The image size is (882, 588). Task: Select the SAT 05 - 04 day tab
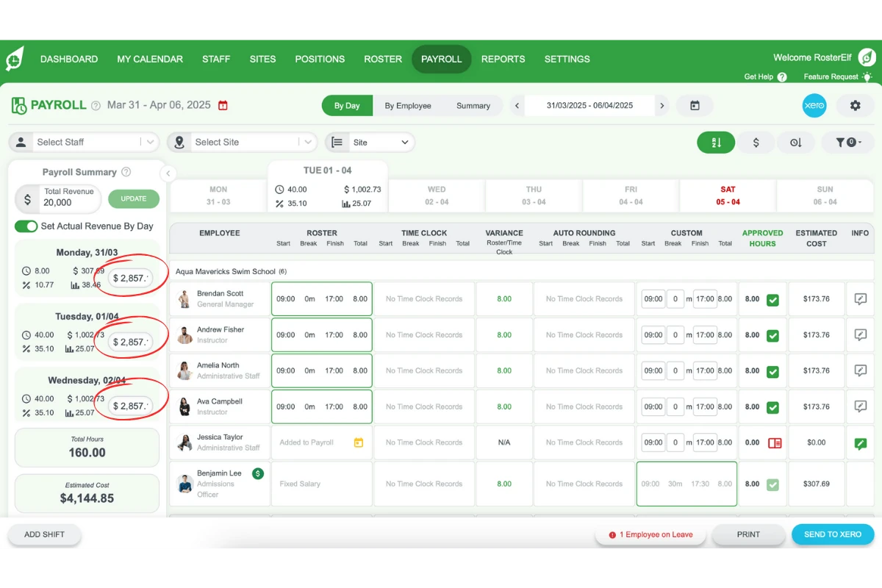point(728,196)
